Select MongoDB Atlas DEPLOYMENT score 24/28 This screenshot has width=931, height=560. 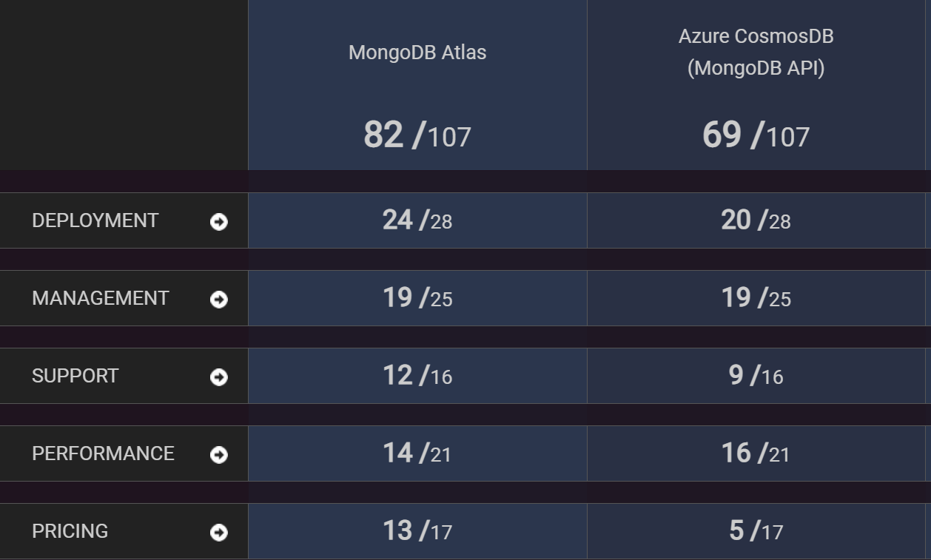pos(418,220)
